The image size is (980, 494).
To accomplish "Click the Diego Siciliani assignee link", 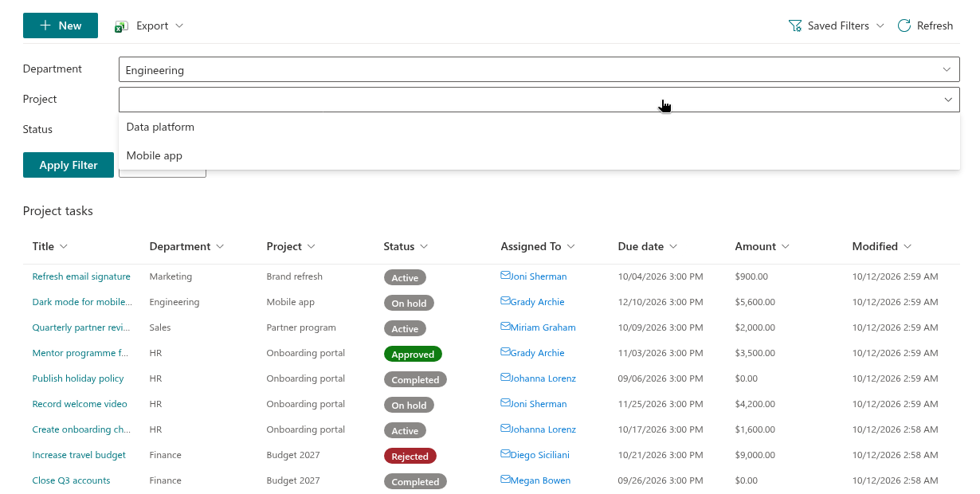I will coord(540,455).
